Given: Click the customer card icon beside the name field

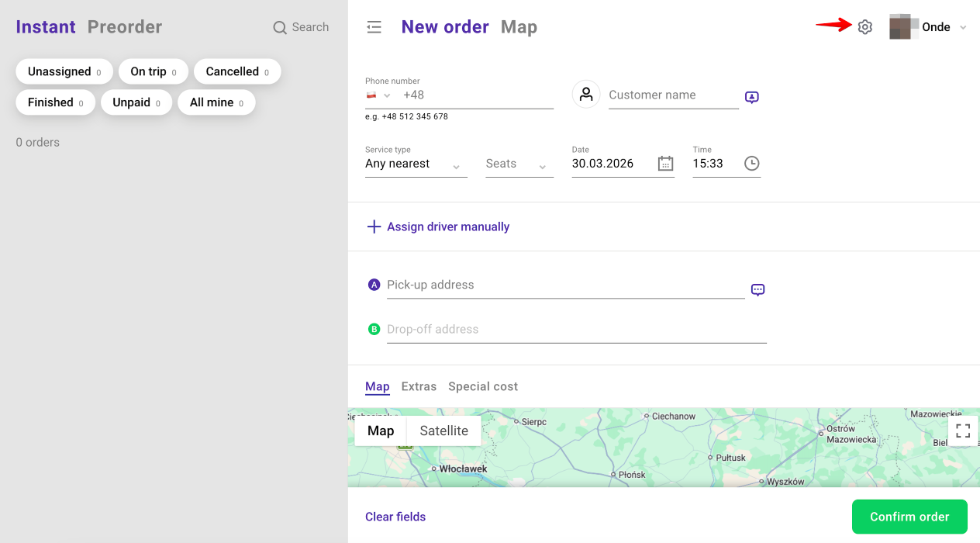Looking at the screenshot, I should (751, 97).
